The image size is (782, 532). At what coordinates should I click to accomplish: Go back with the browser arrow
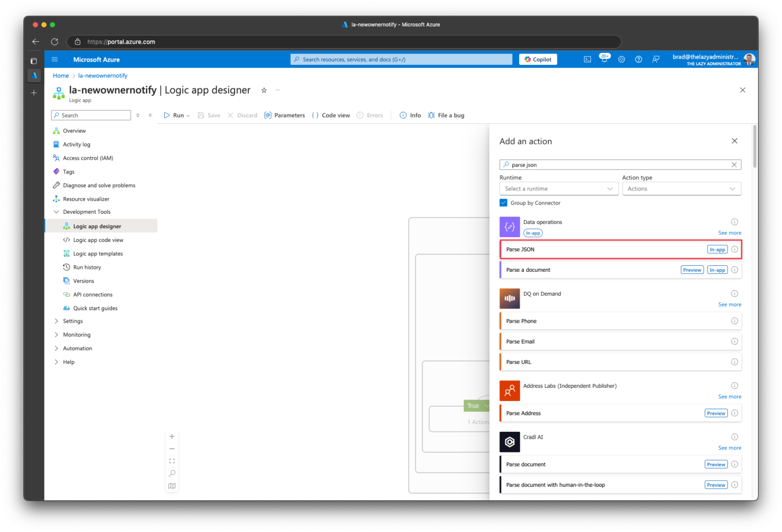coord(36,42)
